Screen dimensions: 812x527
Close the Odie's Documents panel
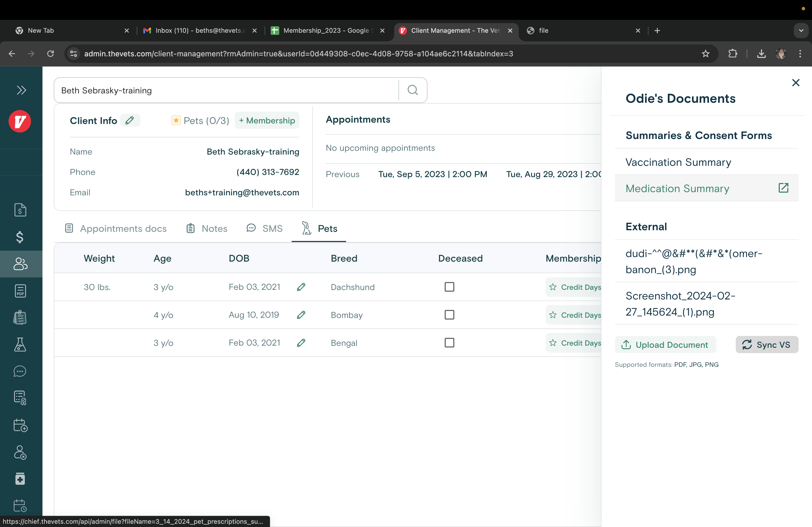pos(796,83)
